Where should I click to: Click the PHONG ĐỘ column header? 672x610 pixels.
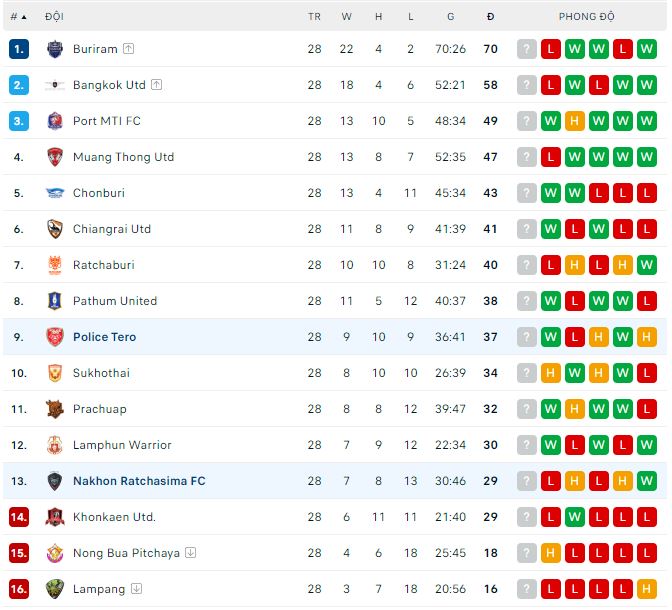[x=587, y=17]
